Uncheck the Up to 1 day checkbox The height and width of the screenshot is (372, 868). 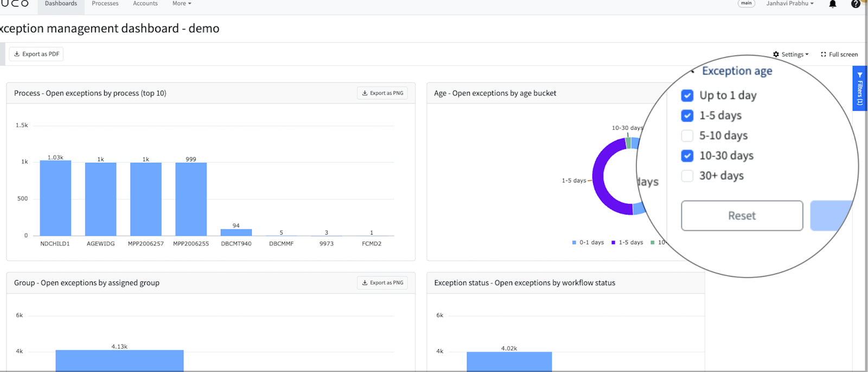click(x=687, y=96)
